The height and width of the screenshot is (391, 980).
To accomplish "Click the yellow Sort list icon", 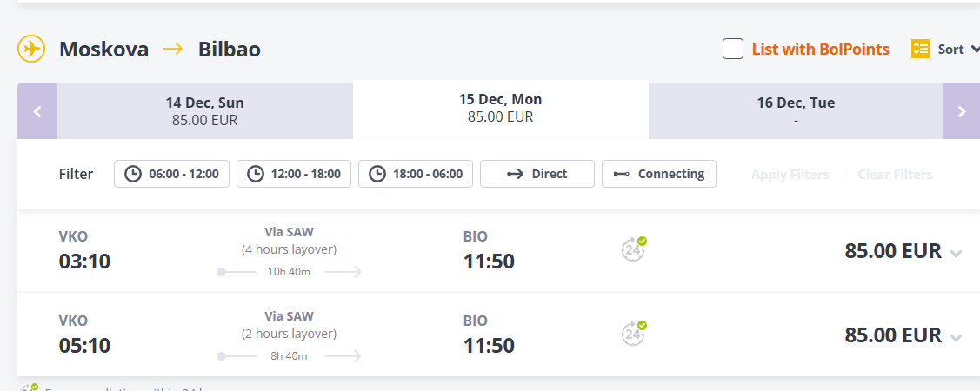I will (921, 49).
